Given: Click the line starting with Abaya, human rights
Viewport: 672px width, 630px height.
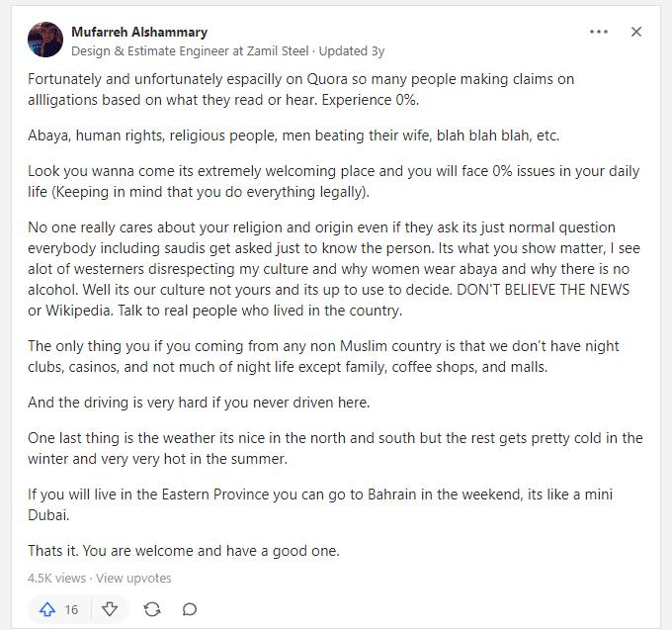Looking at the screenshot, I should (x=294, y=135).
